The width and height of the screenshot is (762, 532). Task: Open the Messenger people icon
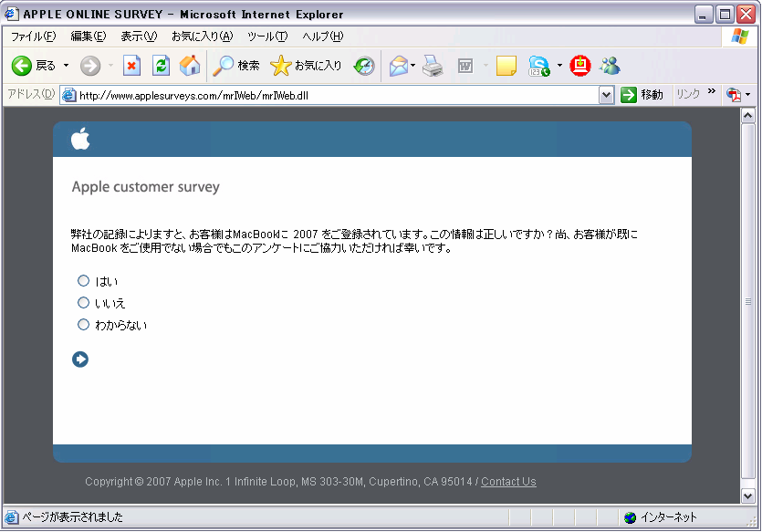(610, 66)
